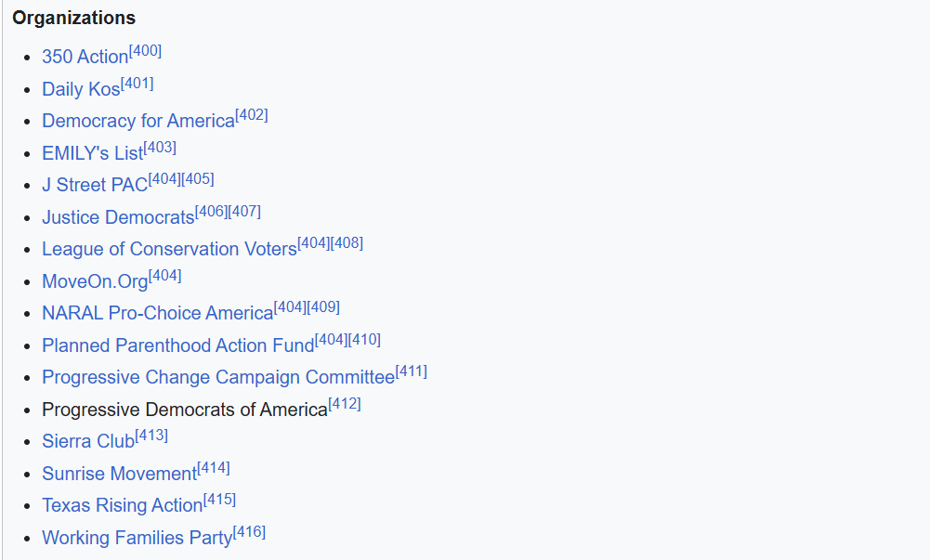Click citation [404] after MoveOn.Org

[x=164, y=276]
